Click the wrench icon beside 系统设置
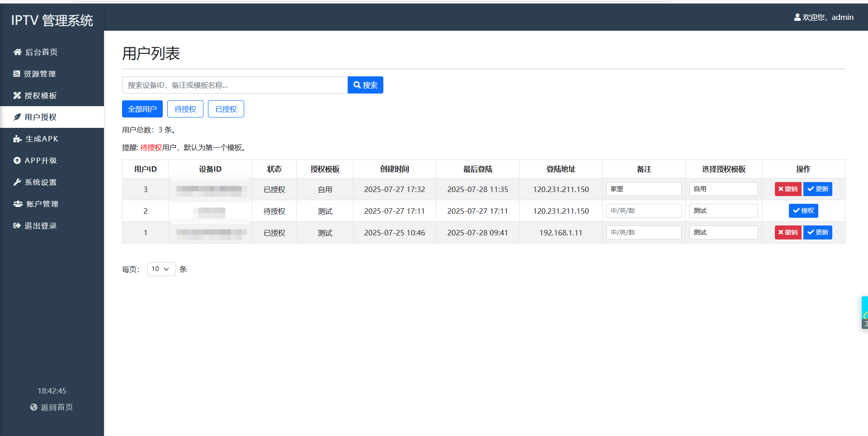This screenshot has height=436, width=868. tap(17, 182)
